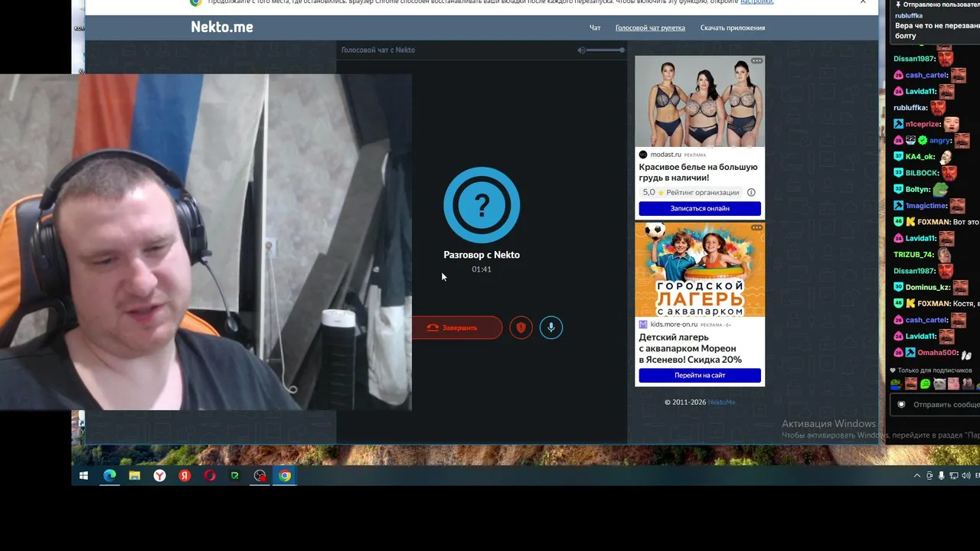Click username Omaha500 in chat

coord(938,353)
